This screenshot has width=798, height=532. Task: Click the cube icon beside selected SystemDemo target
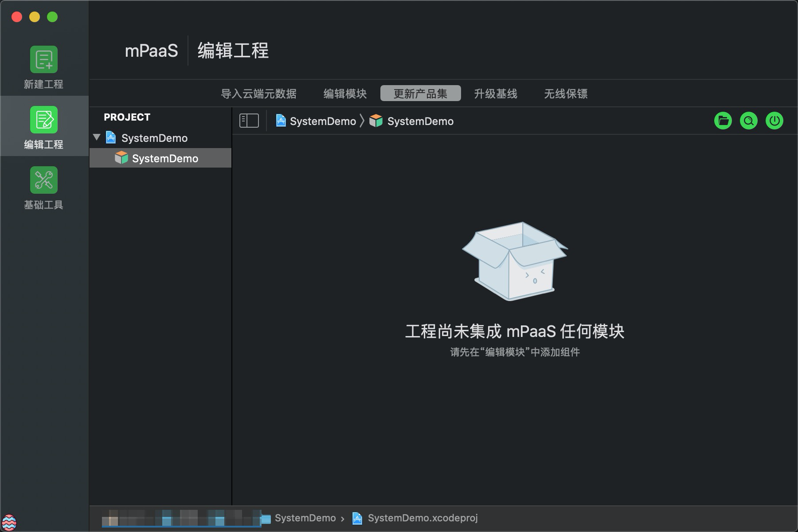121,158
